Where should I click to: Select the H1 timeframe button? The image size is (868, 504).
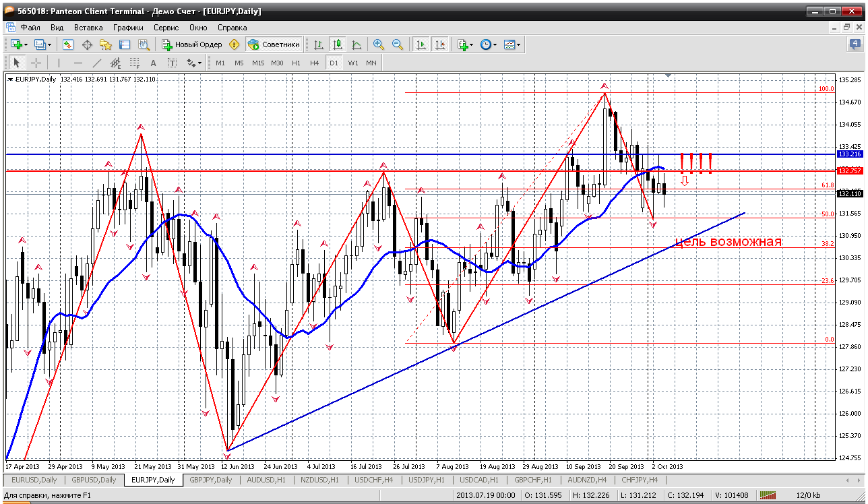coord(296,63)
